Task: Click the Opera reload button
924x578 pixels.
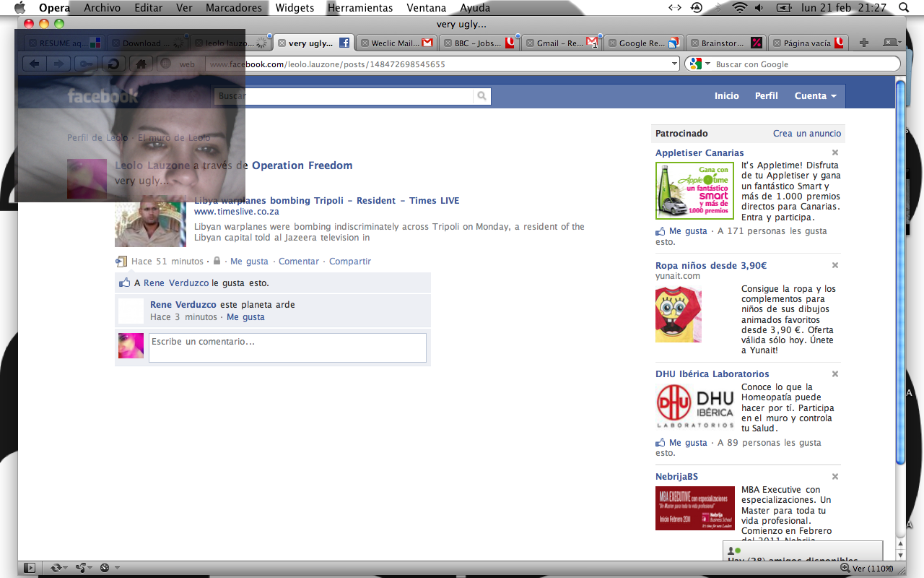Action: 113,64
